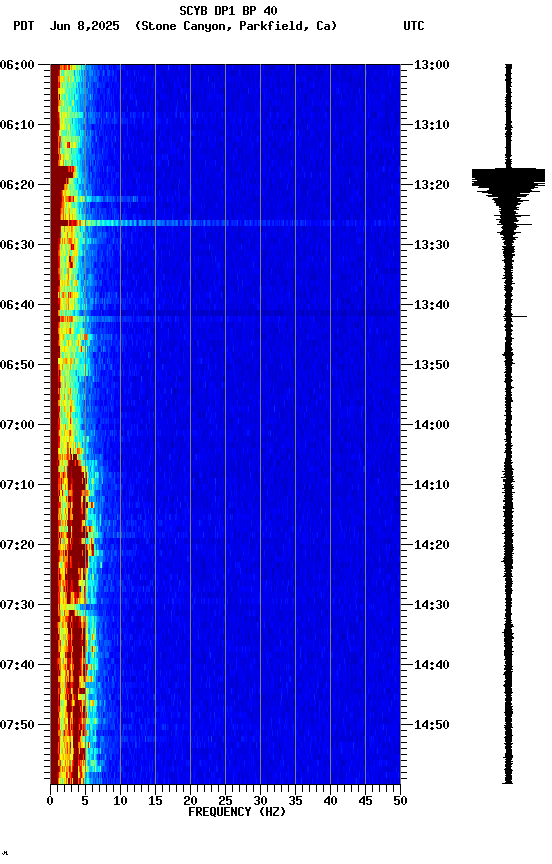Click the dark horizontal line near 06:41 in spectrogram
The height and width of the screenshot is (864, 552).
pos(225,313)
